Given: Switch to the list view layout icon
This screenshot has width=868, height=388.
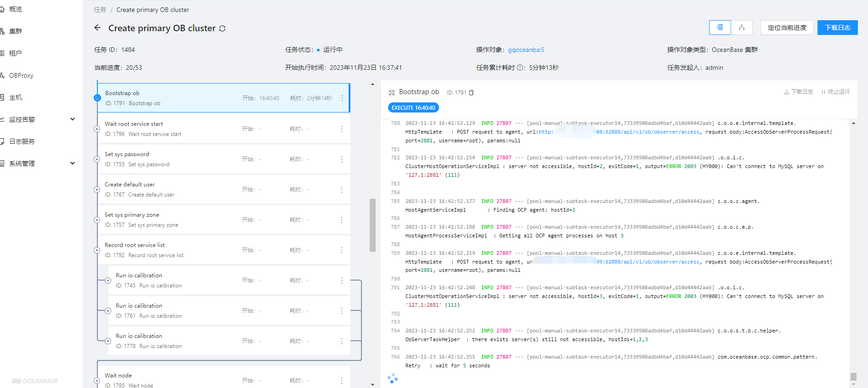Looking at the screenshot, I should point(720,28).
